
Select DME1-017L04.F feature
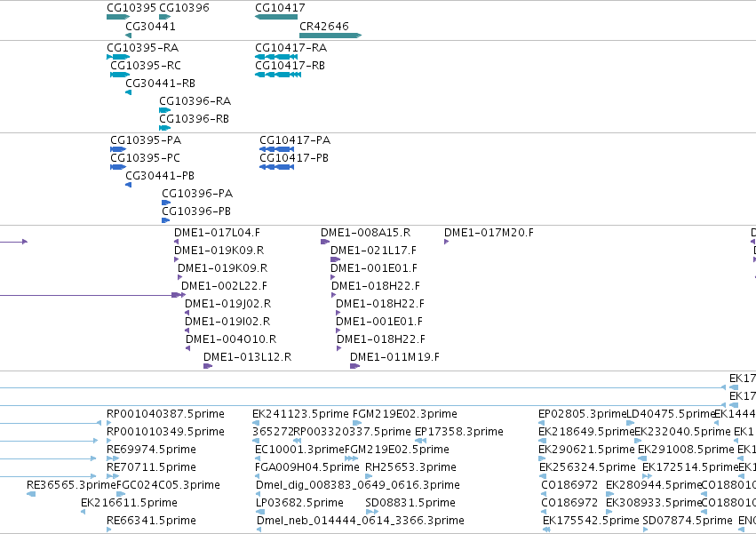(177, 242)
